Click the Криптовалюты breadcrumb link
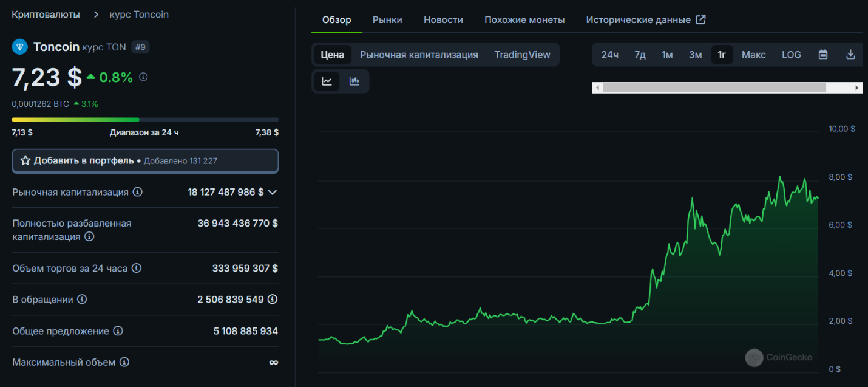Screen dimensions: 868x387 [46, 14]
